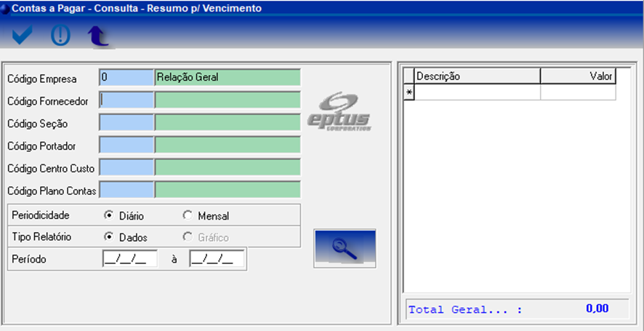Click the Código Centro Custo code field
This screenshot has width=644, height=331.
(x=126, y=168)
